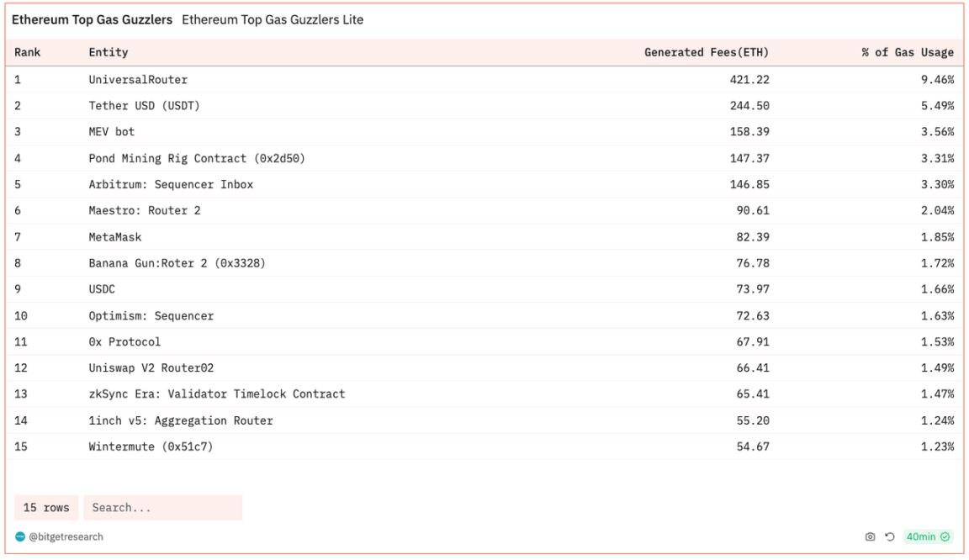Click the Wintermute (0x51c7) entry
Image resolution: width=969 pixels, height=560 pixels.
(151, 446)
